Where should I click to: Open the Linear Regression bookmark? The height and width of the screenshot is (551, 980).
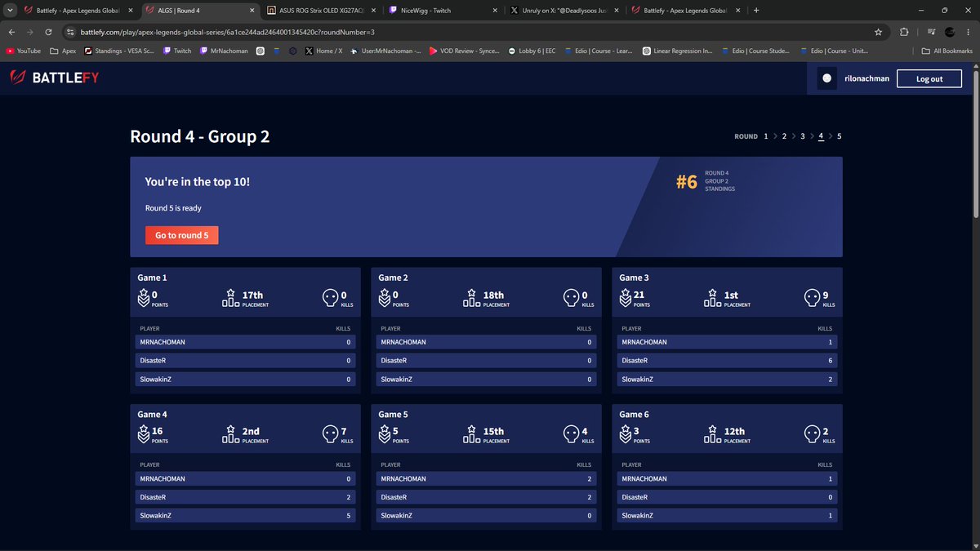[677, 51]
